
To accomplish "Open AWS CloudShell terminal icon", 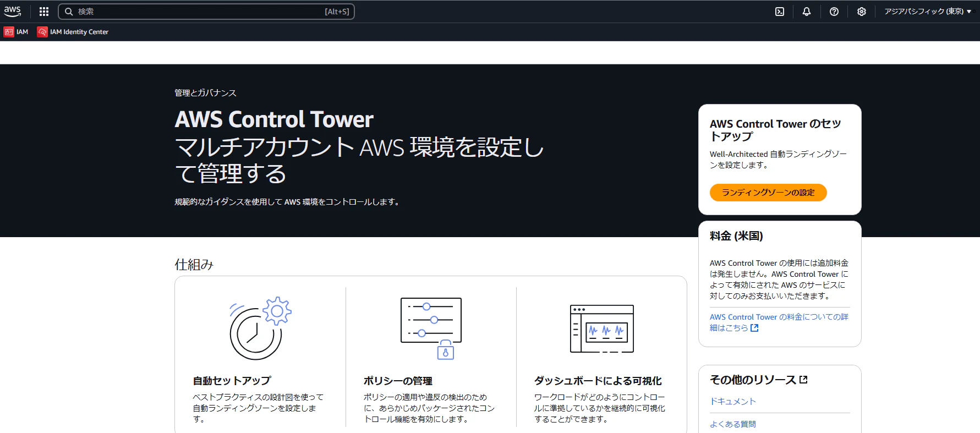I will click(780, 12).
